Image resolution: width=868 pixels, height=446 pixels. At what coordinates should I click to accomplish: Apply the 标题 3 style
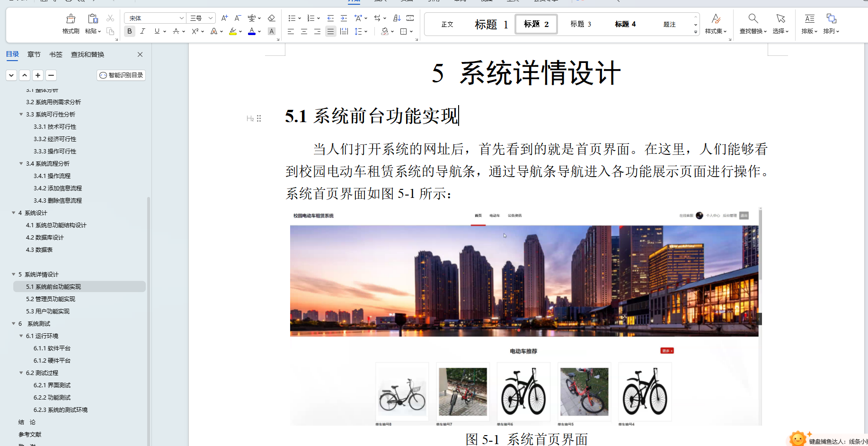pos(581,24)
